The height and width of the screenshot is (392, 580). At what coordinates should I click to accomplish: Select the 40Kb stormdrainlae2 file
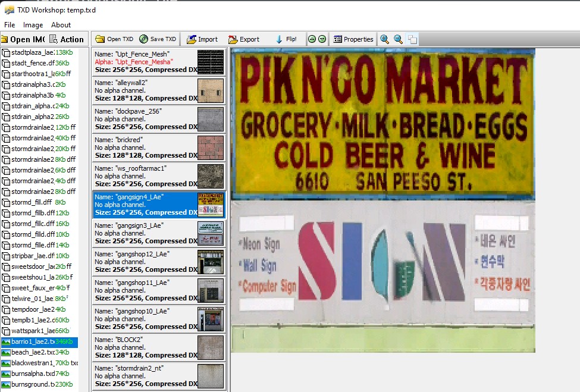click(39, 139)
